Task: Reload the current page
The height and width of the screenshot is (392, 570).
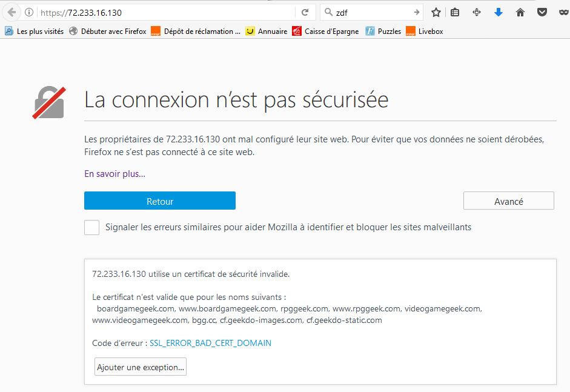Action: 305,12
